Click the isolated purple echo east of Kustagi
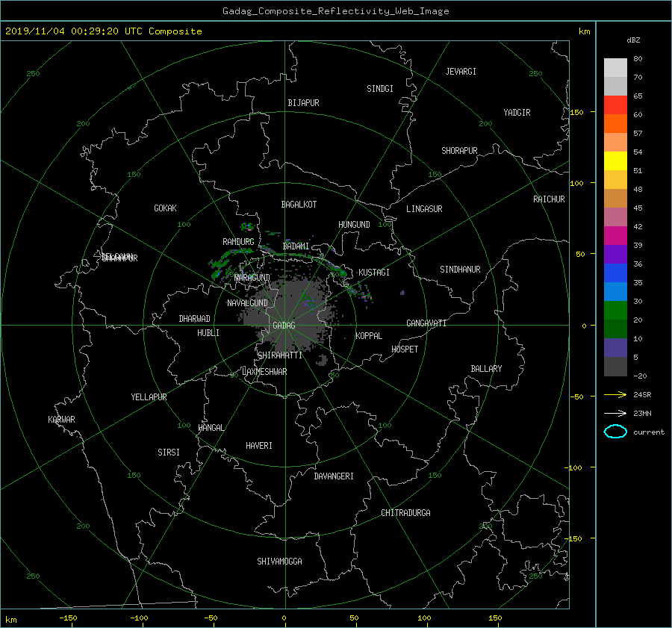 (402, 293)
